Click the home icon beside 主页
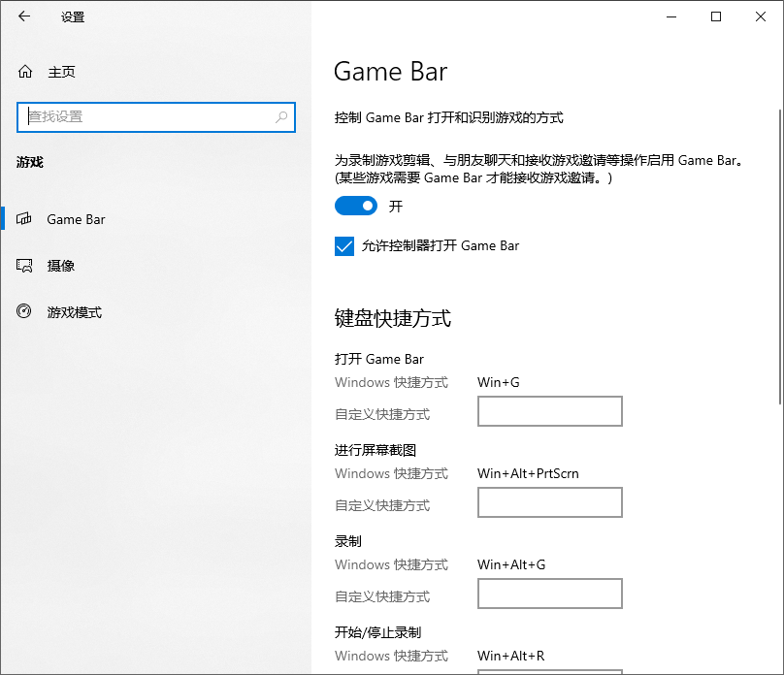The height and width of the screenshot is (675, 784). [x=25, y=72]
